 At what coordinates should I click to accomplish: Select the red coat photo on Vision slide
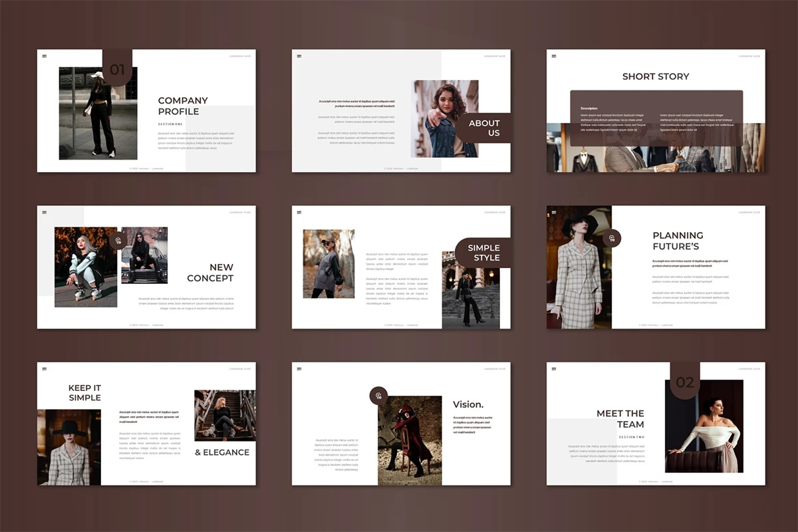(x=410, y=440)
